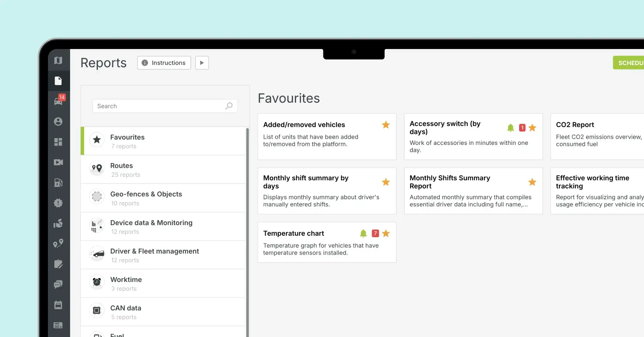Open the Added/removed vehicles report
Image resolution: width=644 pixels, height=337 pixels.
tap(327, 137)
